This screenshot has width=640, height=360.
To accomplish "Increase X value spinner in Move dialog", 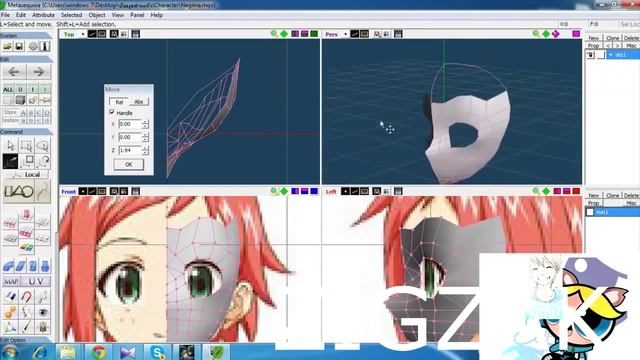I will [x=145, y=121].
